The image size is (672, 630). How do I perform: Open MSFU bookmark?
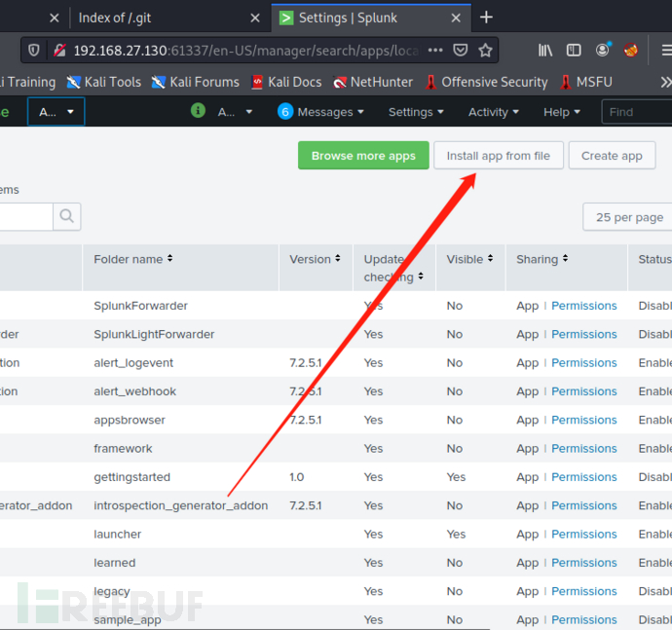tap(586, 82)
